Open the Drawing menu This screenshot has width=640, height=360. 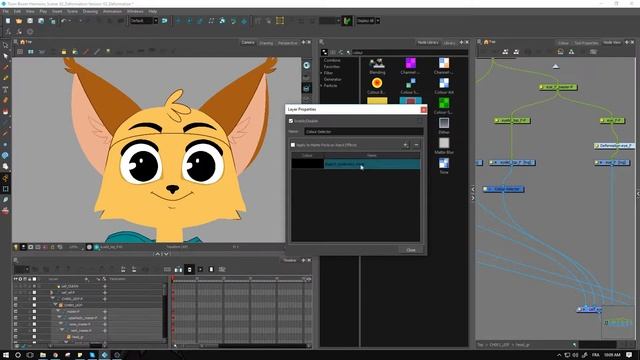[90, 11]
